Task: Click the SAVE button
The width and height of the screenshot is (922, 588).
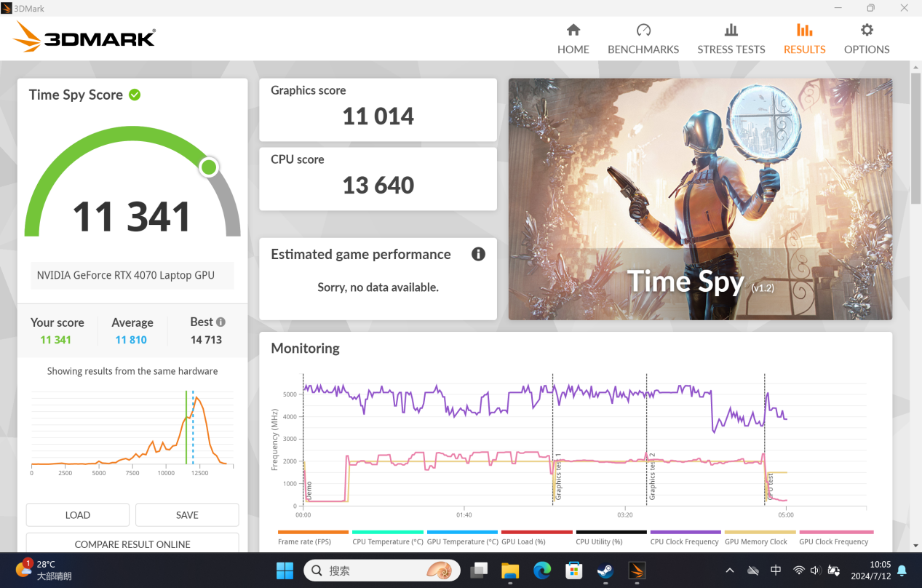Action: pos(187,514)
